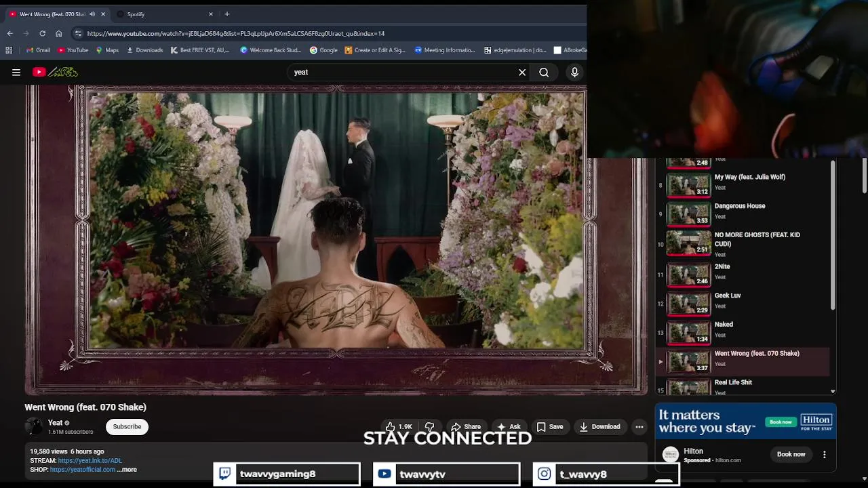Play Dangerous House from playlist

tap(743, 213)
